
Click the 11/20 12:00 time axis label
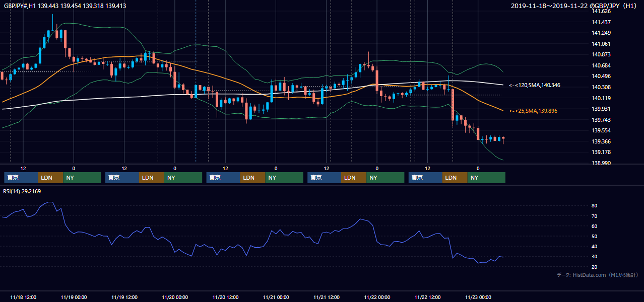[225, 297]
